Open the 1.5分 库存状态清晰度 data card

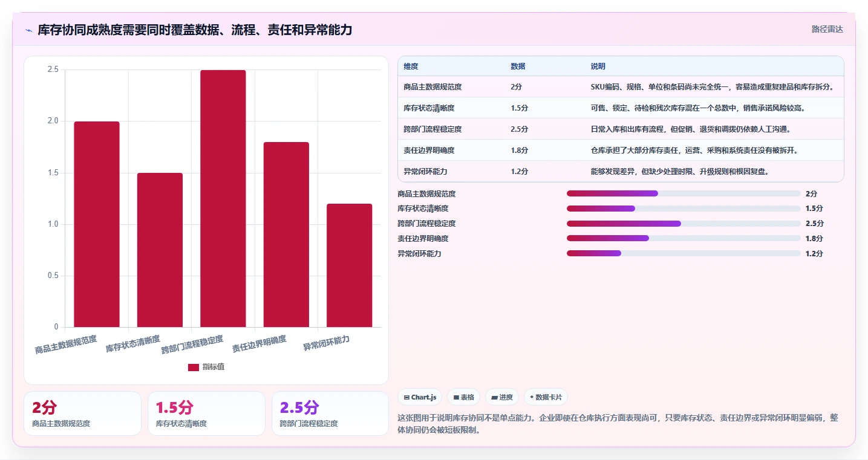[x=206, y=413]
